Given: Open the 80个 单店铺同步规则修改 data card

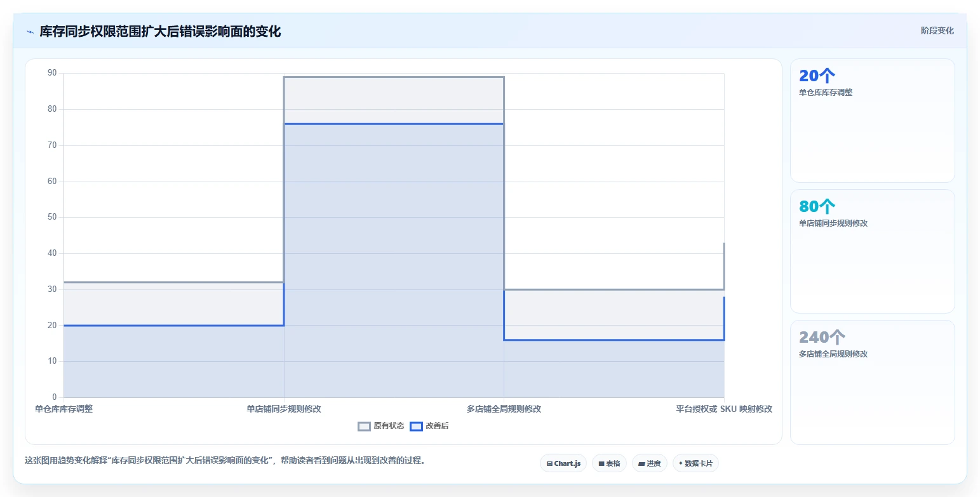Looking at the screenshot, I should click(x=872, y=251).
